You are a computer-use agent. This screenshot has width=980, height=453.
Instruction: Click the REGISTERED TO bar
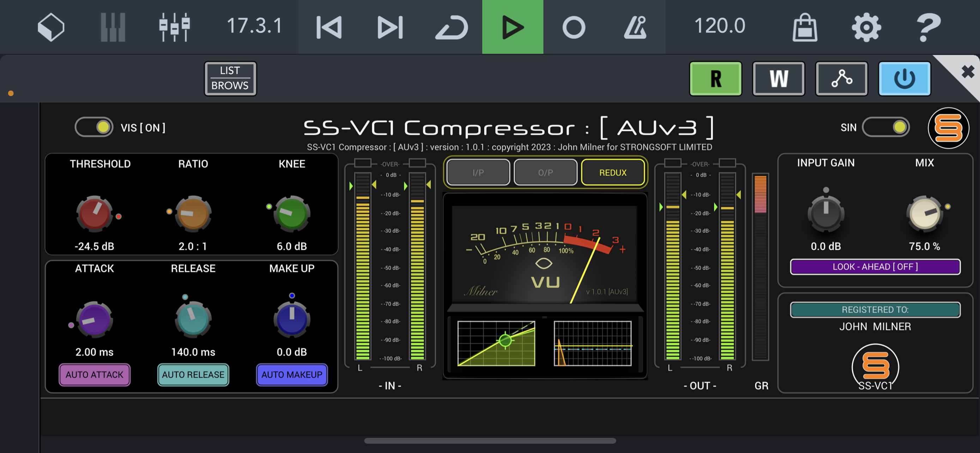click(875, 310)
